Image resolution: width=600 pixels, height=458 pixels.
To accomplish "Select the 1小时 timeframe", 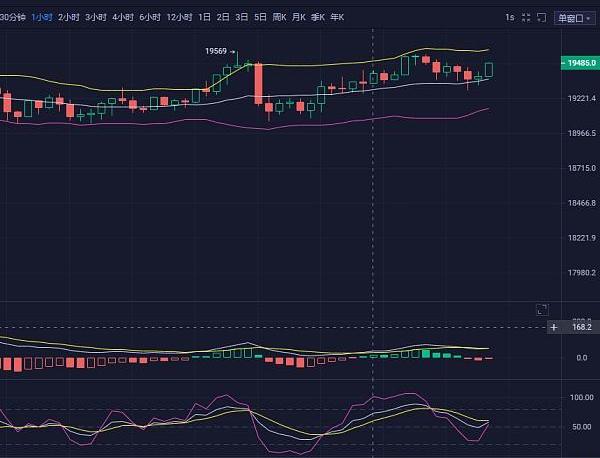I will tap(42, 17).
